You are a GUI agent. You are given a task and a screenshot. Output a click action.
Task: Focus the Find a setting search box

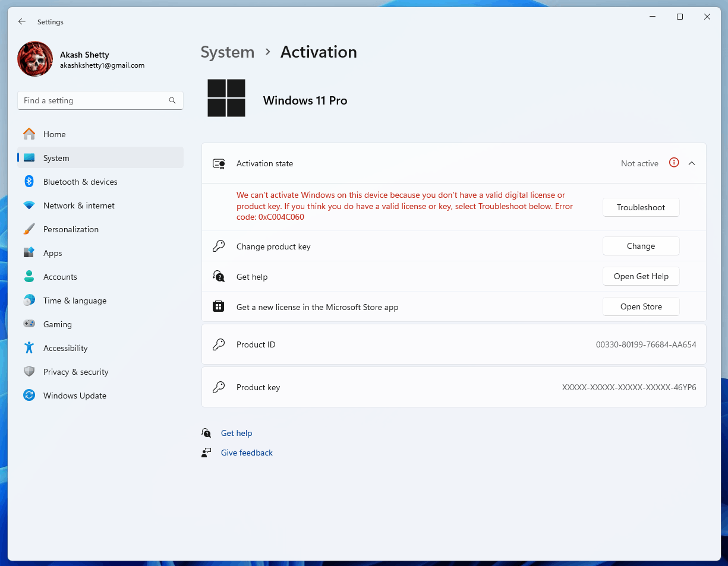[x=100, y=100]
